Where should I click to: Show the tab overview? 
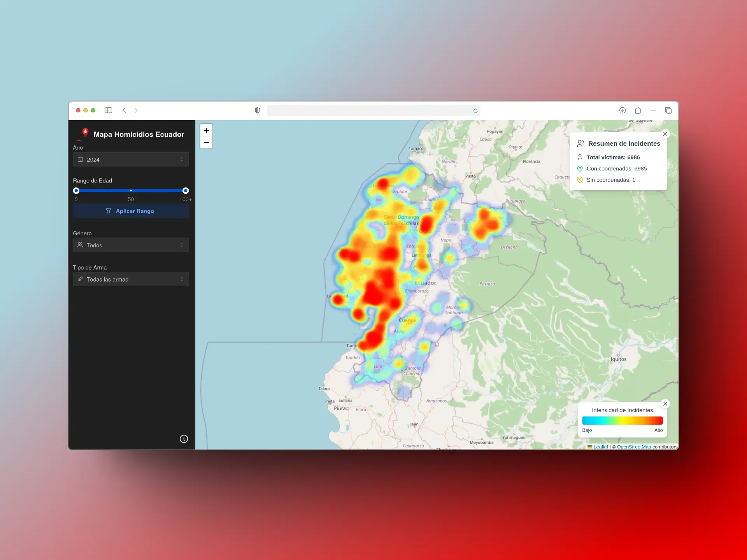668,110
